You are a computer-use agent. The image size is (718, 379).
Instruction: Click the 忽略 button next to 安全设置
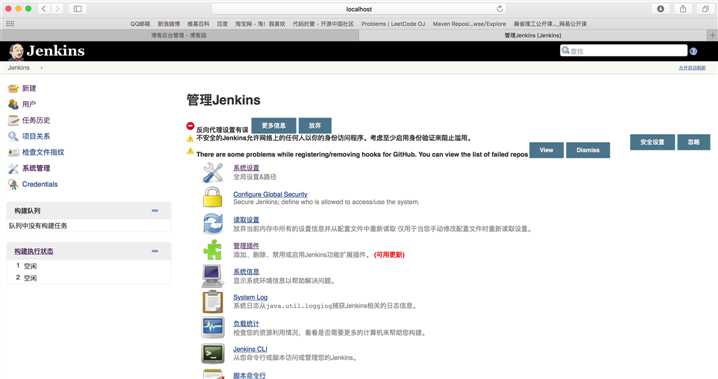tap(694, 142)
